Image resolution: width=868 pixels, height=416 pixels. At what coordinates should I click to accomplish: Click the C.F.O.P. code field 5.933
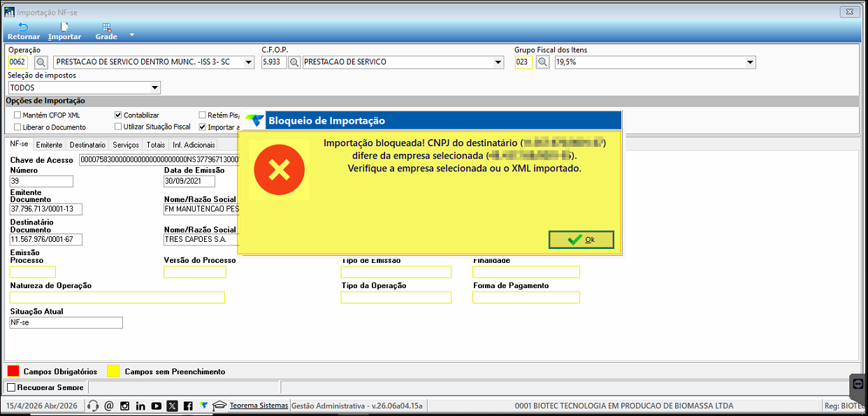[x=273, y=62]
